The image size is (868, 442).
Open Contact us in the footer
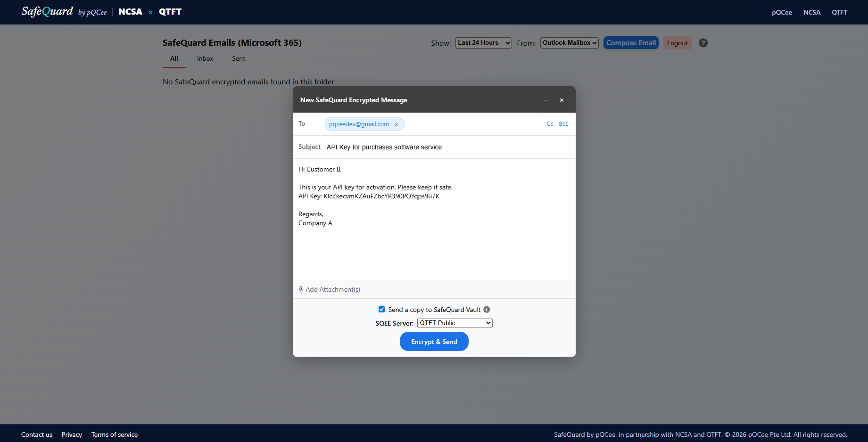click(x=37, y=434)
